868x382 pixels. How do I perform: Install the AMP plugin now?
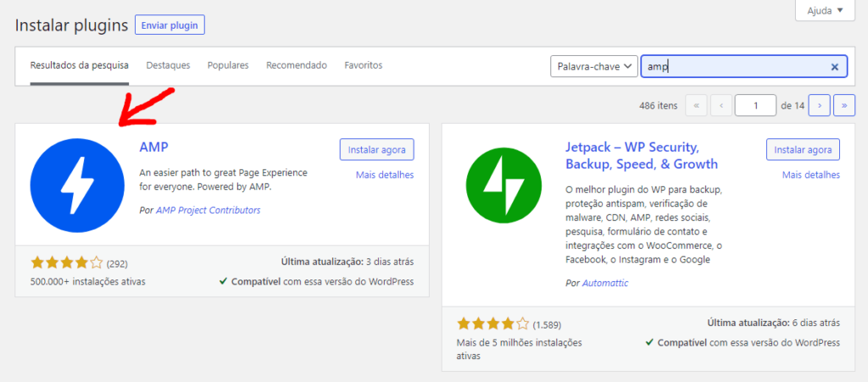(376, 149)
